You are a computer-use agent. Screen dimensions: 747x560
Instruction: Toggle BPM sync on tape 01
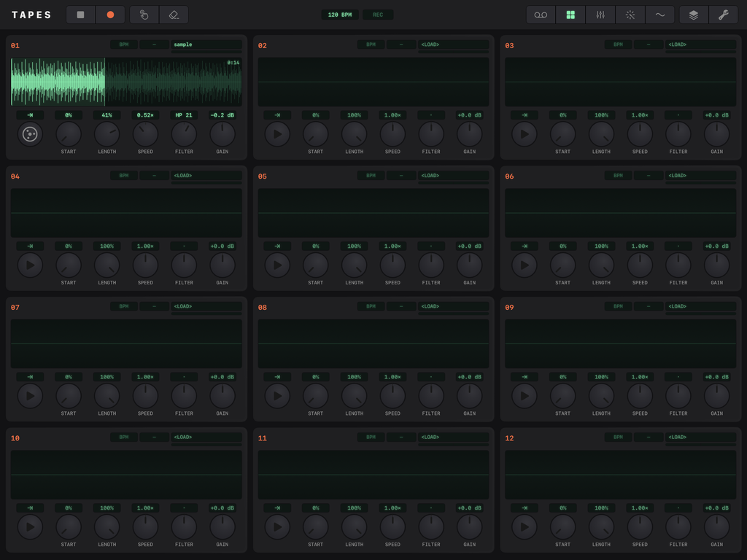tap(124, 44)
